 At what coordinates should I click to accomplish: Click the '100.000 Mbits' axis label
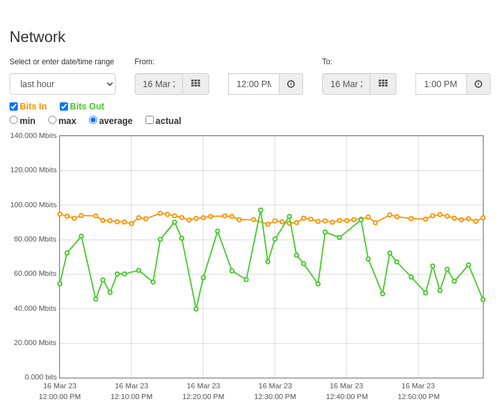(33, 205)
